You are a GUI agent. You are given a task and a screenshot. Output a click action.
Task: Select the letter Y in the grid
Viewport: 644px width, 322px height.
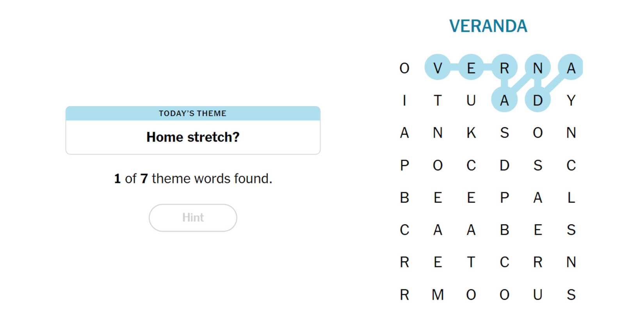tap(571, 100)
